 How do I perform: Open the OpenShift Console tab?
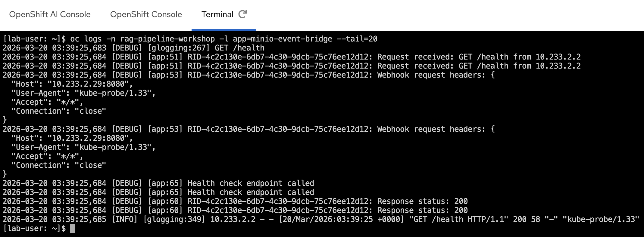pyautogui.click(x=146, y=14)
